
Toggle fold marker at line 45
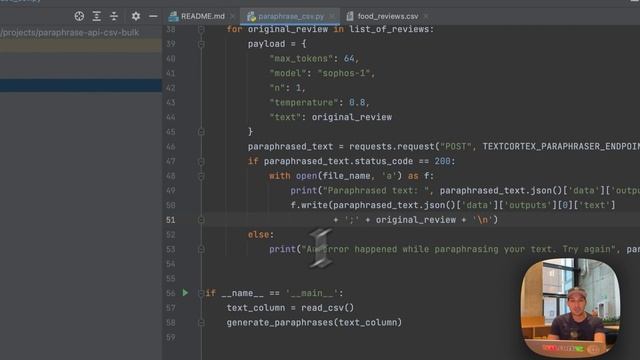pos(201,132)
